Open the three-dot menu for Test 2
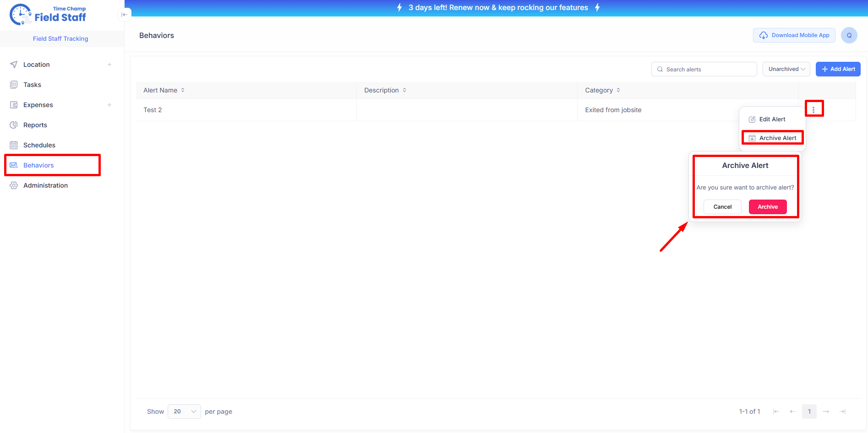Image resolution: width=868 pixels, height=433 pixels. 813,110
